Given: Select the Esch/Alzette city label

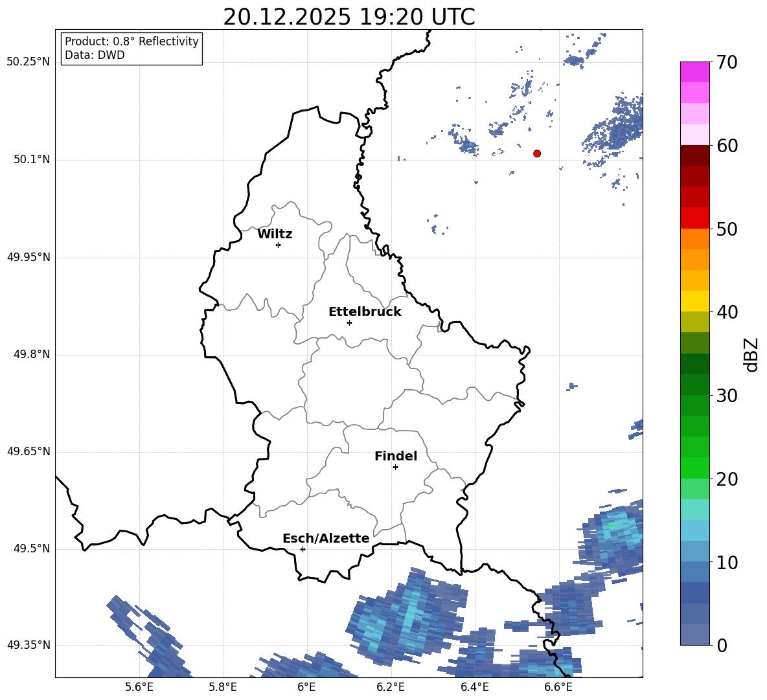Looking at the screenshot, I should click(x=326, y=538).
